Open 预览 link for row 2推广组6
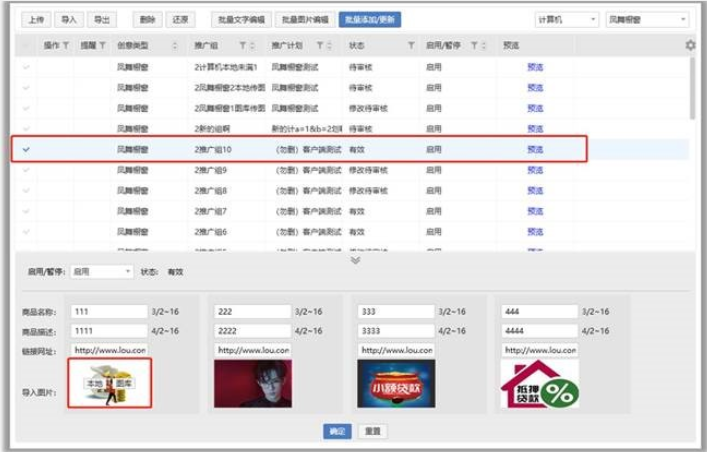The image size is (707, 452). coord(535,232)
